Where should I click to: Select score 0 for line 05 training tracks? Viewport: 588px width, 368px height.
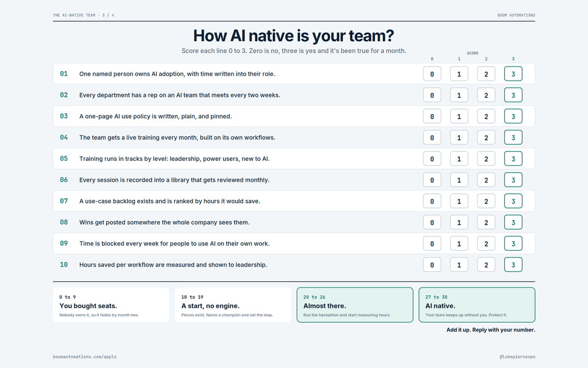tap(432, 159)
